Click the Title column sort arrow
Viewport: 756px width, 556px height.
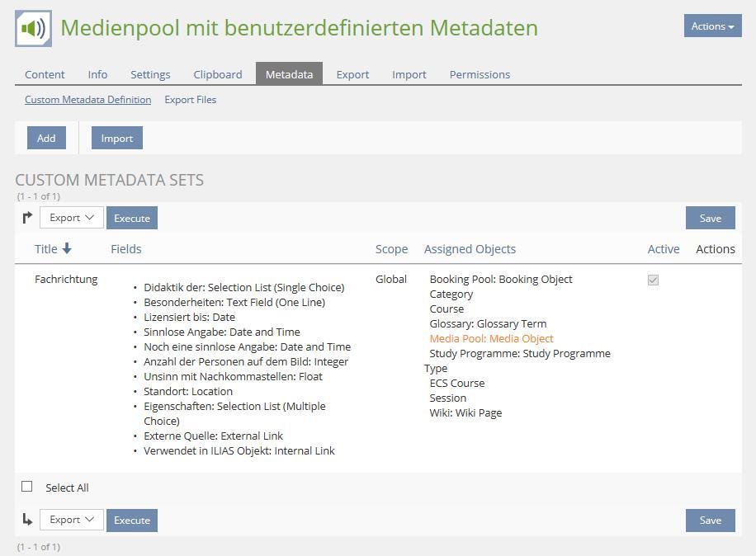tap(67, 248)
